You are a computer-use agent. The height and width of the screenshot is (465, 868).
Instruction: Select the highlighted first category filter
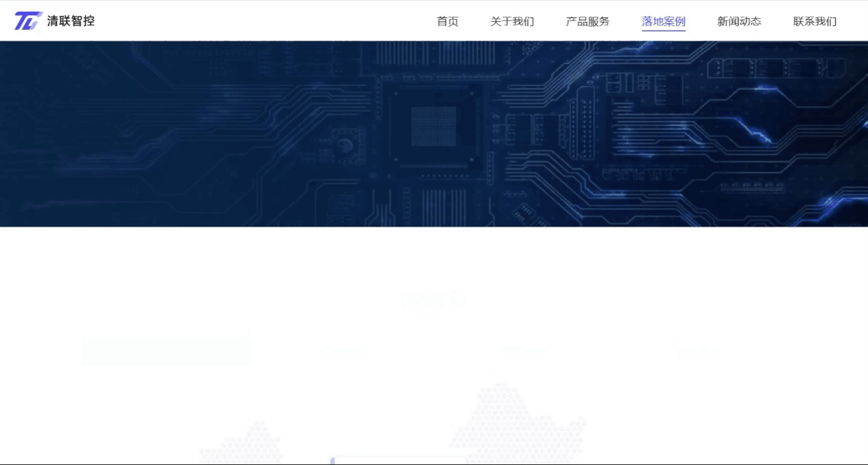click(x=166, y=349)
